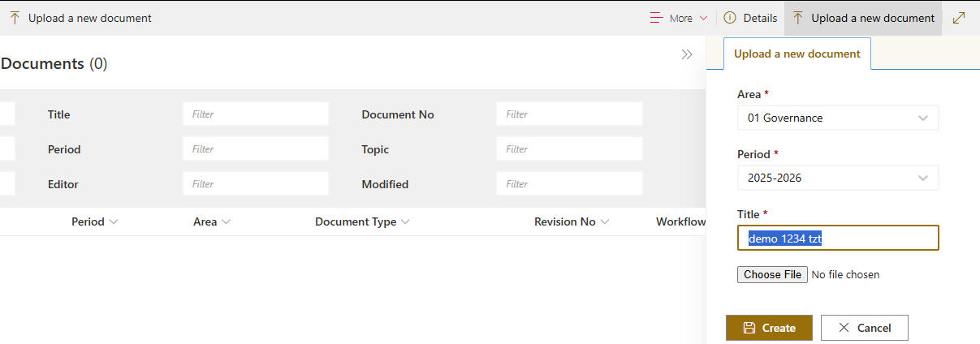This screenshot has height=344, width=980.
Task: Click the Cancel button
Action: pyautogui.click(x=864, y=328)
